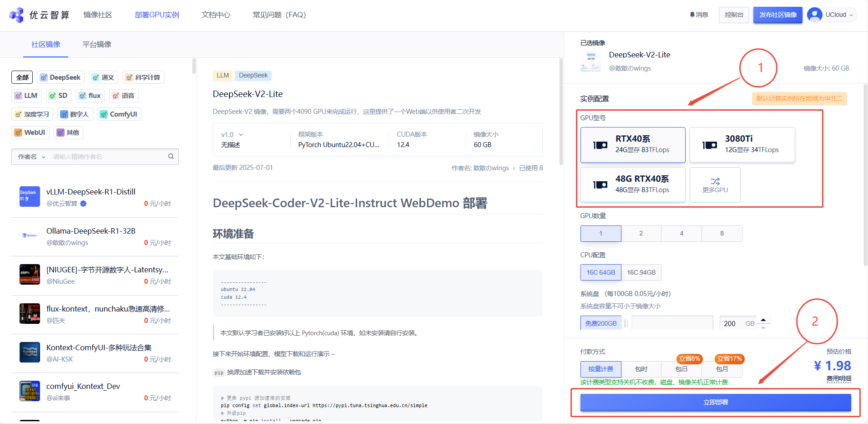Open 文档中心 in top navigation
This screenshot has height=424, width=868.
tap(216, 15)
